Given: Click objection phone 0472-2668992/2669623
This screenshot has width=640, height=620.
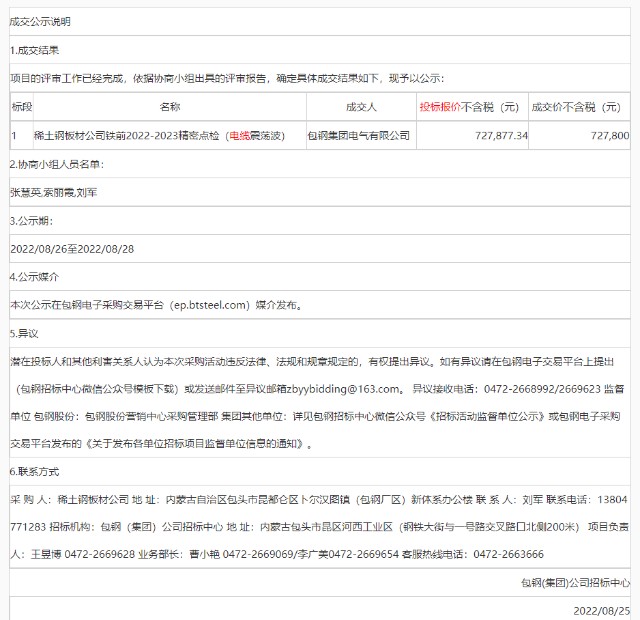Looking at the screenshot, I should [x=542, y=389].
